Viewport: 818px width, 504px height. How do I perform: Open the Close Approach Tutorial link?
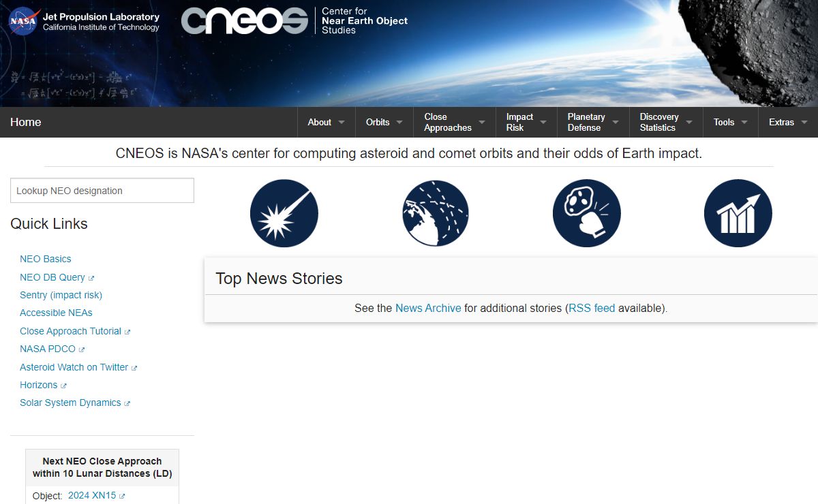[x=70, y=331]
